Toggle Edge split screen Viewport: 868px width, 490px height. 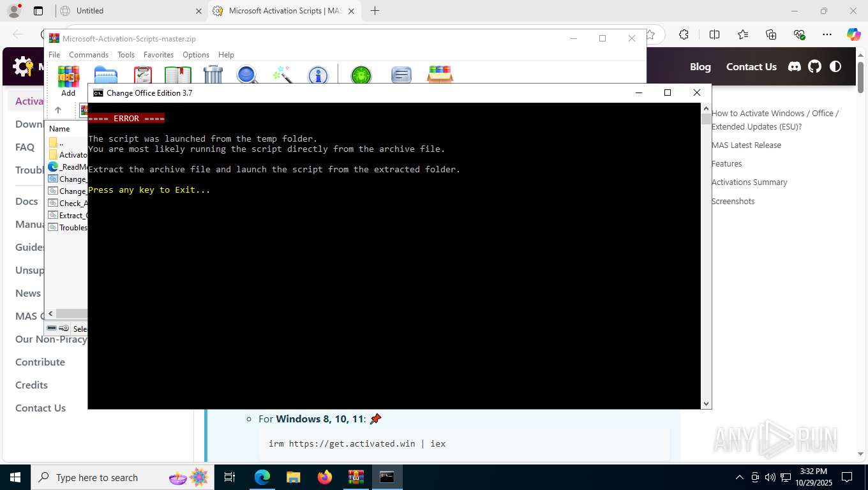714,34
